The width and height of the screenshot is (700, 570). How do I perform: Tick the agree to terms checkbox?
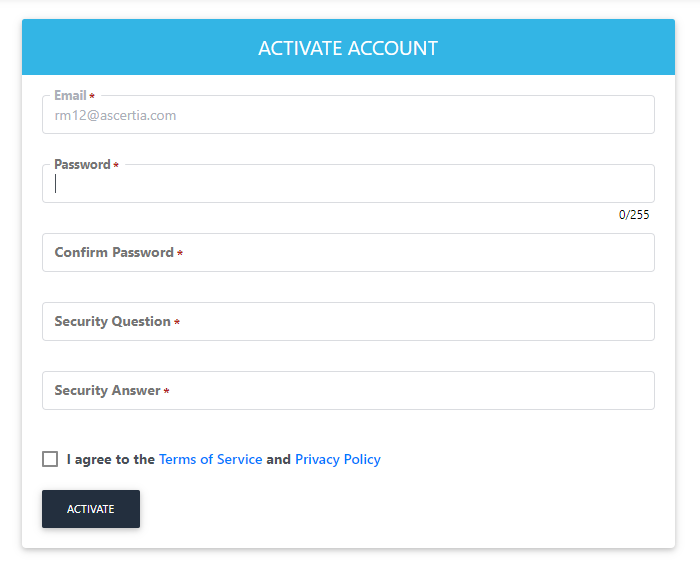click(x=50, y=459)
